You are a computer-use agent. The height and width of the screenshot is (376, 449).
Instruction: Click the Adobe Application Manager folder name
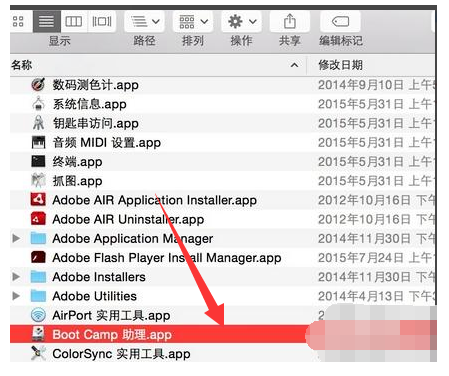tap(133, 239)
